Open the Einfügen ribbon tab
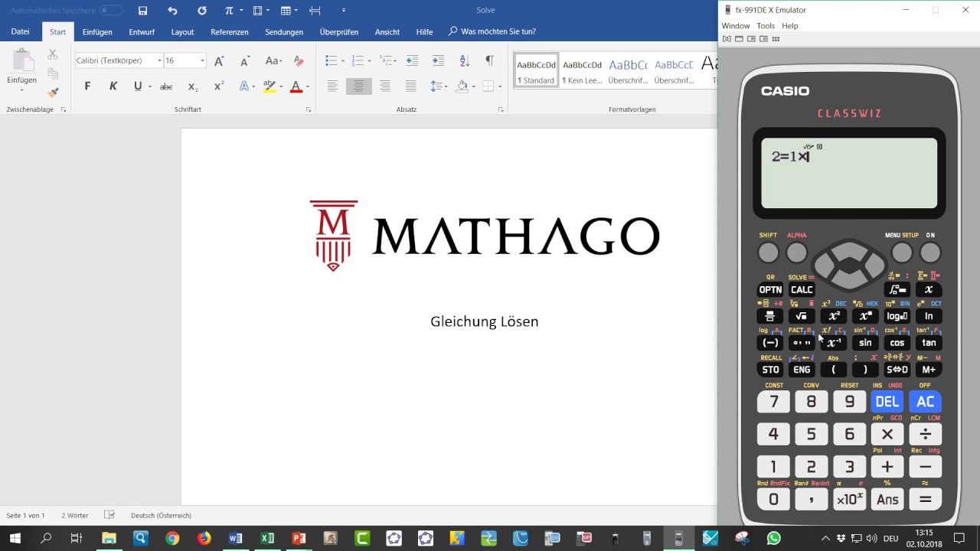This screenshot has width=980, height=551. click(x=97, y=32)
